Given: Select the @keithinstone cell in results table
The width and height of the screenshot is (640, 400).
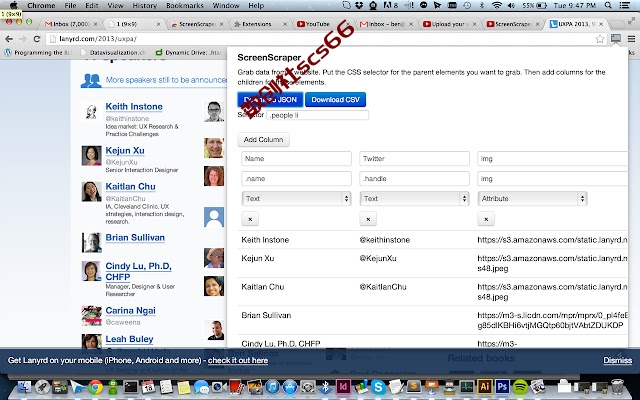Looking at the screenshot, I should click(384, 240).
